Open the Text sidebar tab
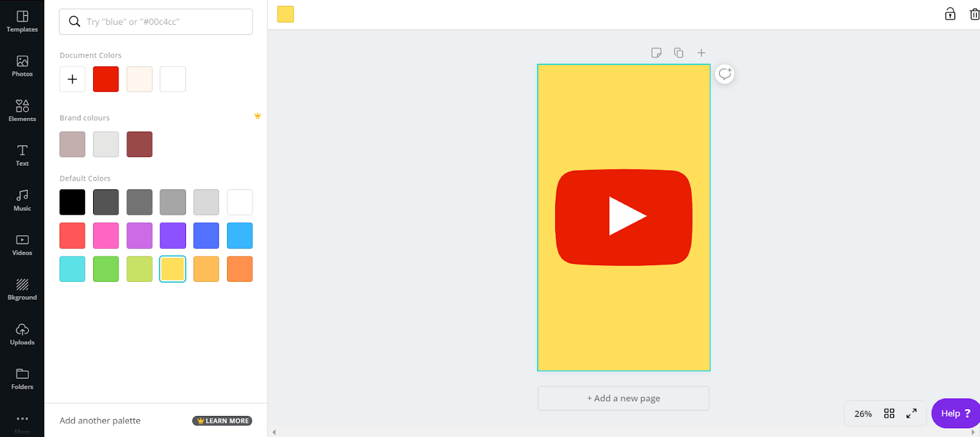The width and height of the screenshot is (980, 437). click(x=22, y=155)
